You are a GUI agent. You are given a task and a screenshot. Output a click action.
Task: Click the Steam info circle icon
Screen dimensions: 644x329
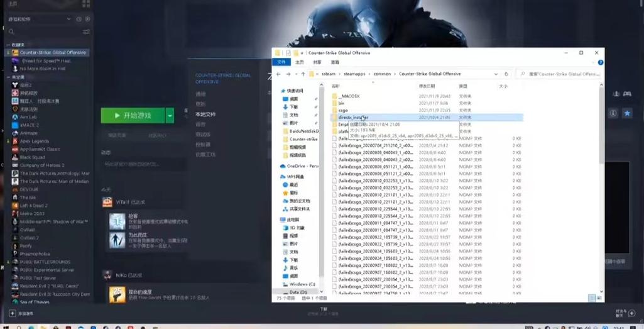613,113
